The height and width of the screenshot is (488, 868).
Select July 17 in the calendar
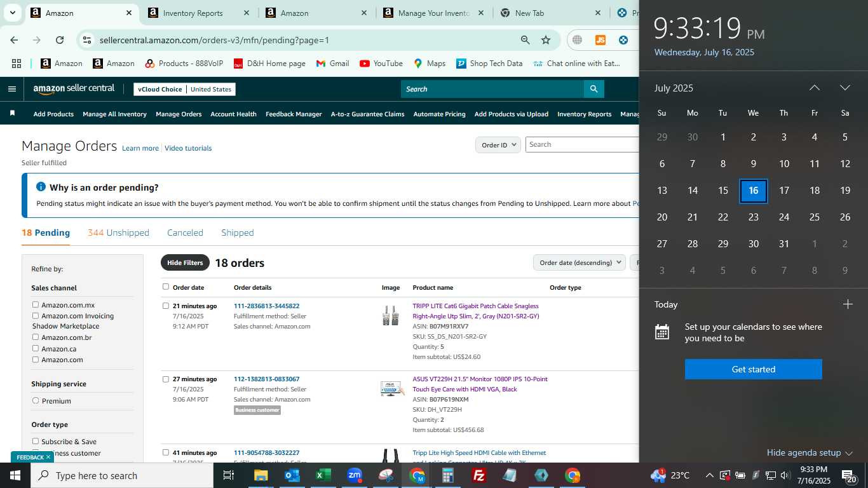coord(783,190)
